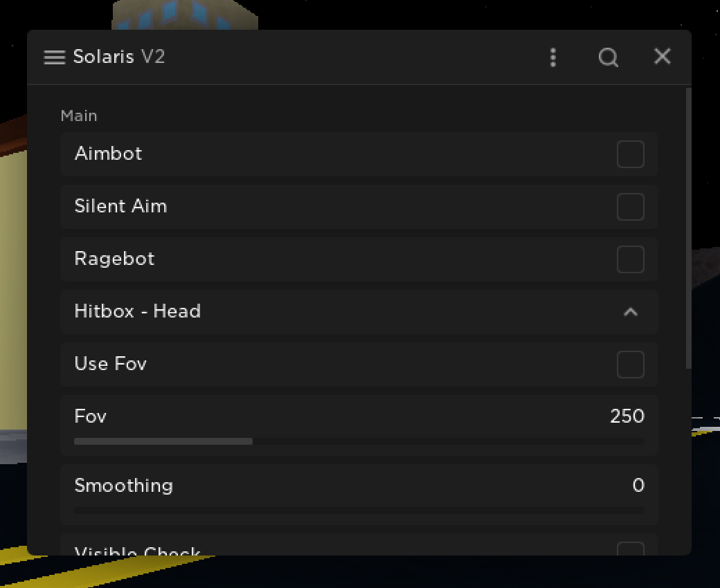Expand options under Use Fov
This screenshot has height=588, width=720.
(x=631, y=365)
